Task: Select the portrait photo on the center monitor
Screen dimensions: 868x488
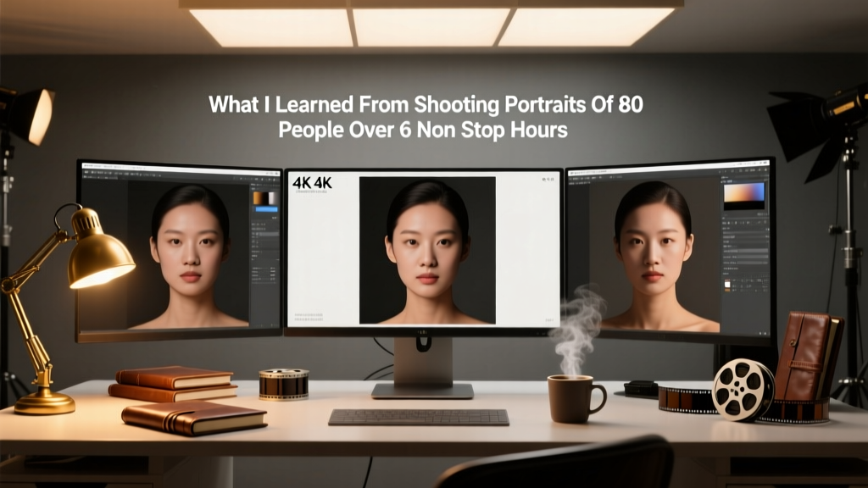Action: click(x=427, y=250)
